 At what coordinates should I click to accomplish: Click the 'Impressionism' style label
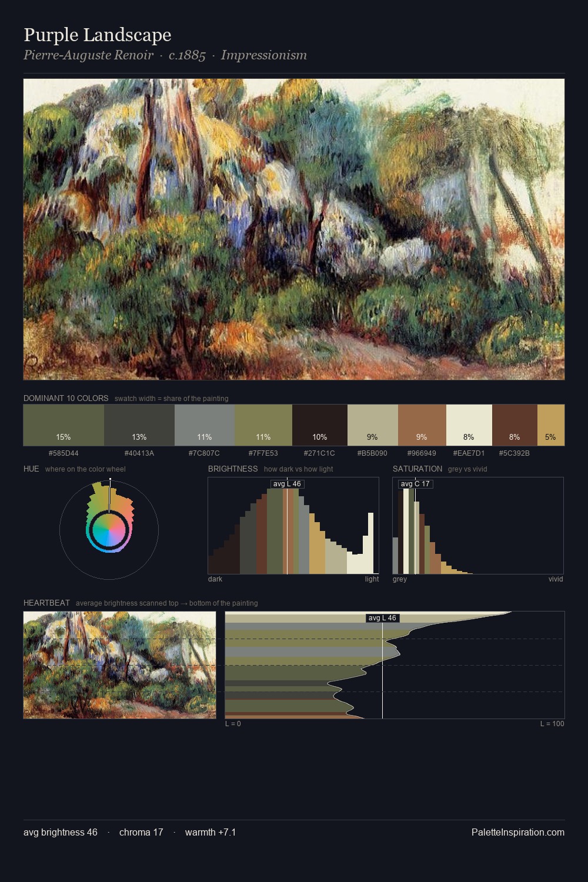pyautogui.click(x=264, y=55)
